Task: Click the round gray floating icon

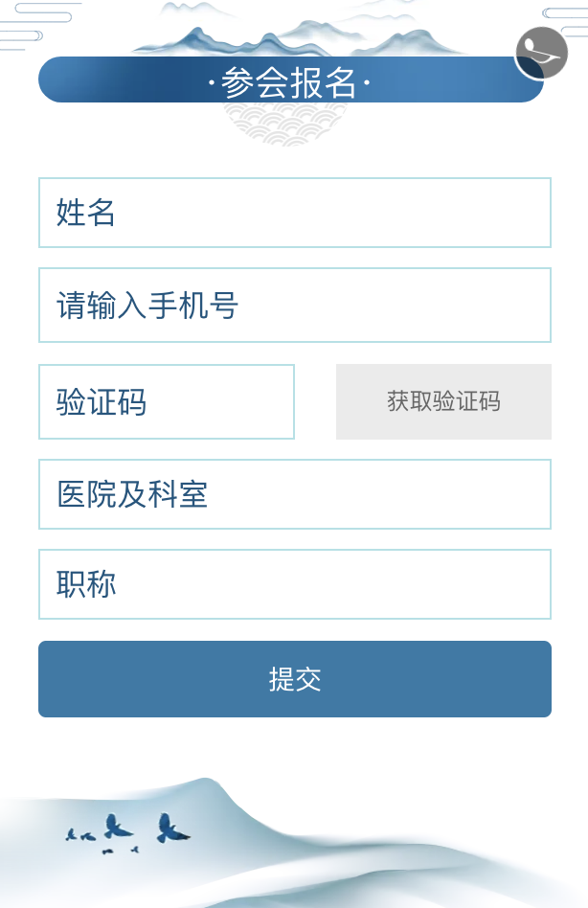Action: pos(541,53)
